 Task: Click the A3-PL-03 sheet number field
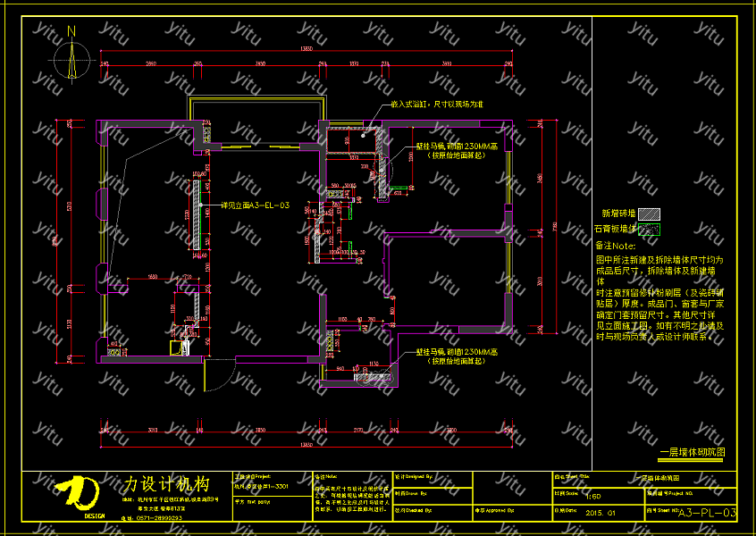pos(708,513)
